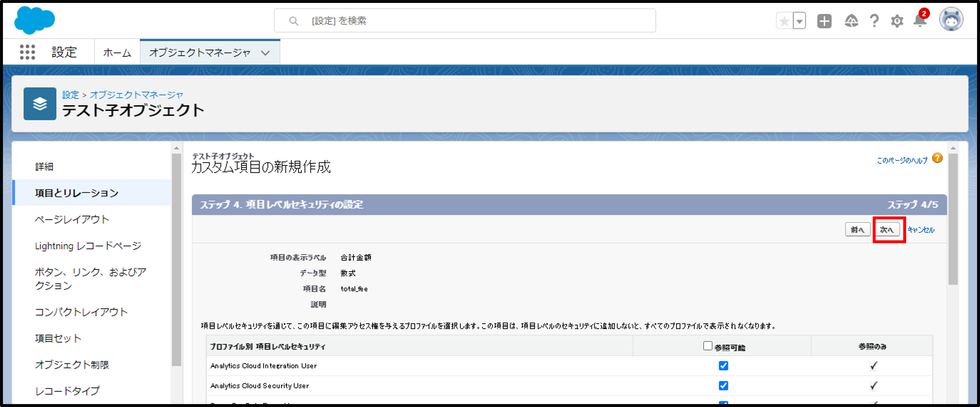Click the Salesforce cloud logo
This screenshot has width=980, height=407.
(34, 20)
